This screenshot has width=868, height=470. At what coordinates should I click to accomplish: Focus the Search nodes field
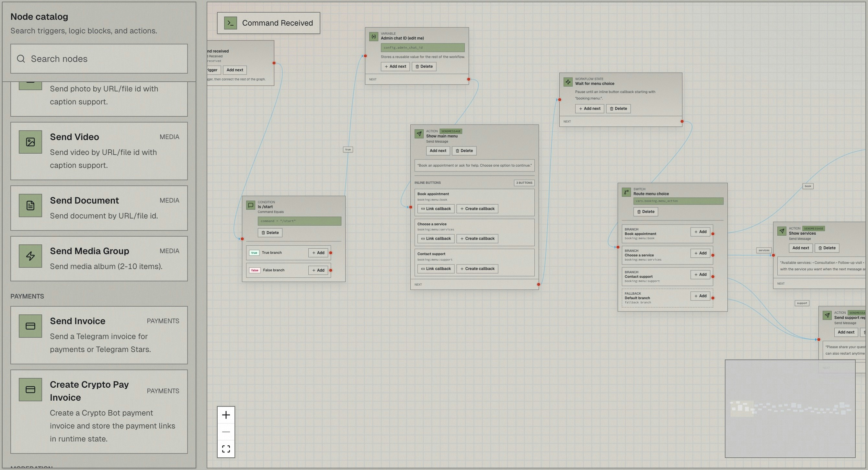(99, 59)
